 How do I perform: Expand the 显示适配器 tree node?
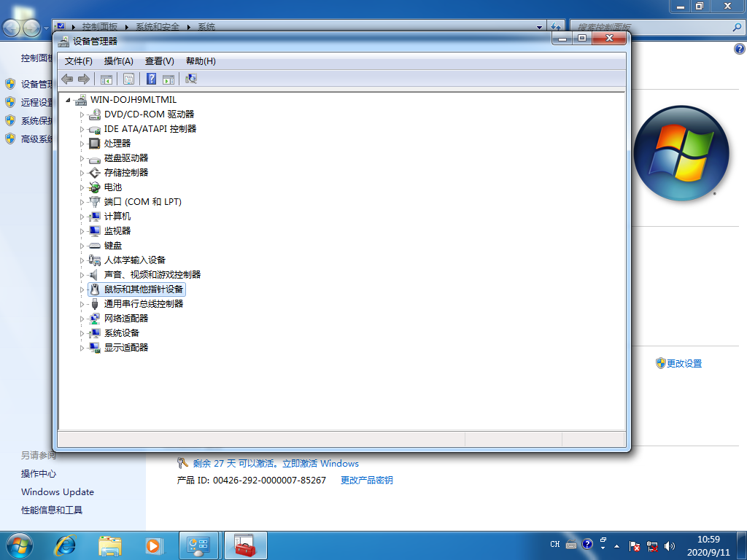(x=82, y=348)
